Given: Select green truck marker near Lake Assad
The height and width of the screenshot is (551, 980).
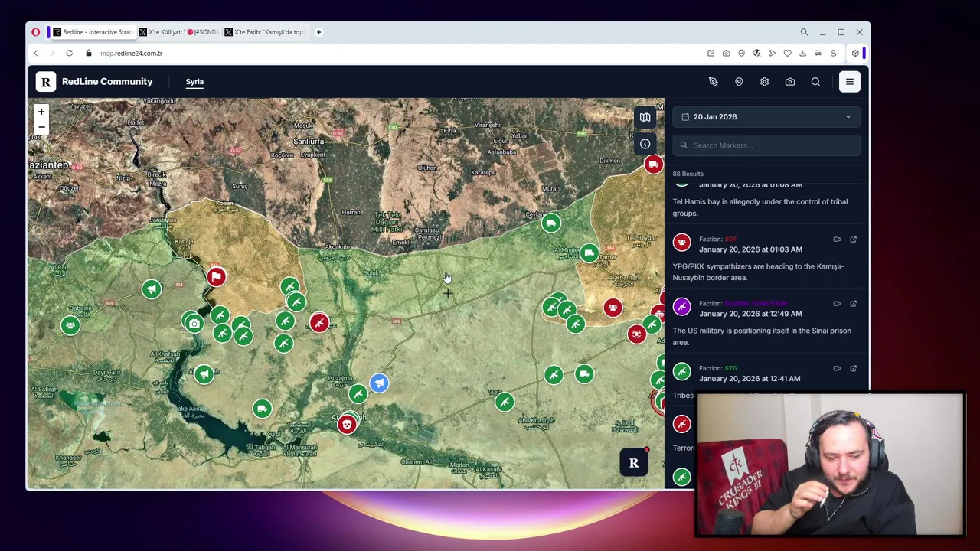Looking at the screenshot, I should pyautogui.click(x=262, y=408).
